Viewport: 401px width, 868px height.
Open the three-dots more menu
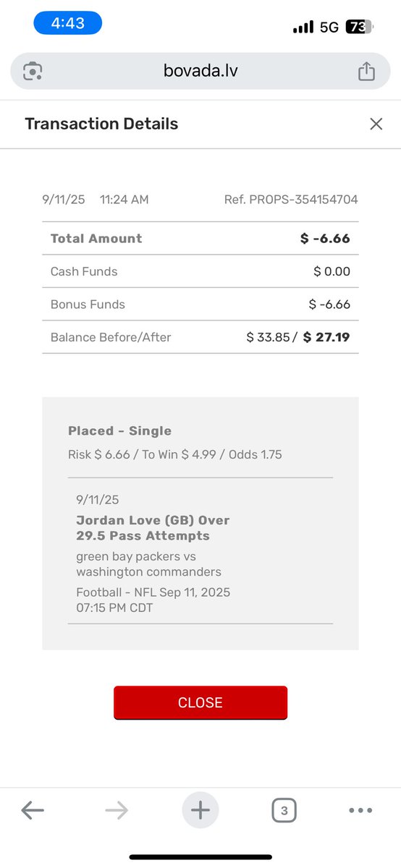click(x=360, y=811)
